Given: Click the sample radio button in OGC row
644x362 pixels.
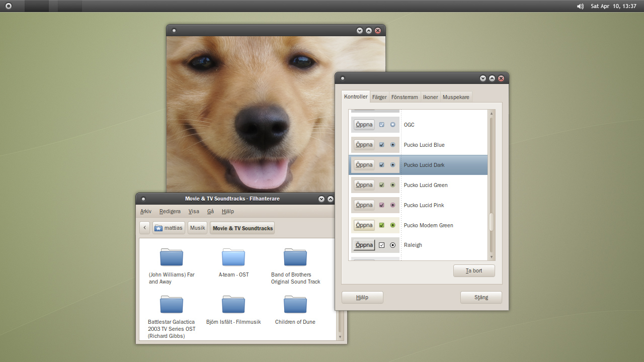Looking at the screenshot, I should coord(393,124).
